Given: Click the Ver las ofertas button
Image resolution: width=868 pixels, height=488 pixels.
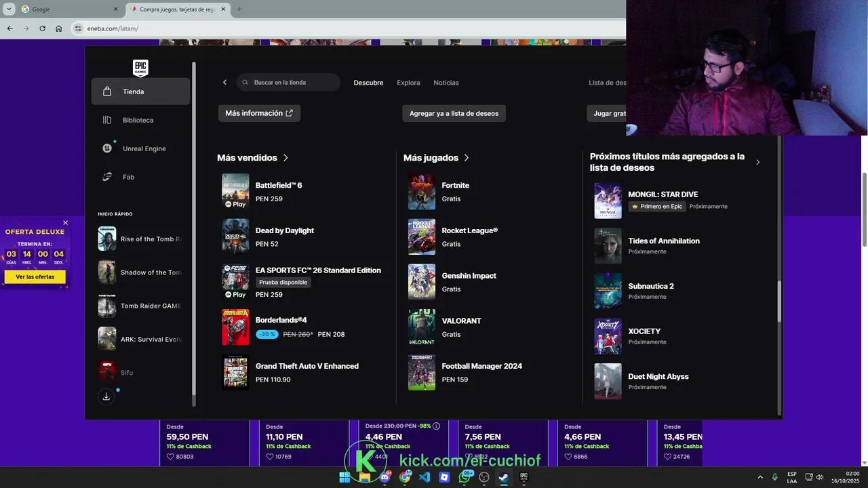Looking at the screenshot, I should pos(35,277).
